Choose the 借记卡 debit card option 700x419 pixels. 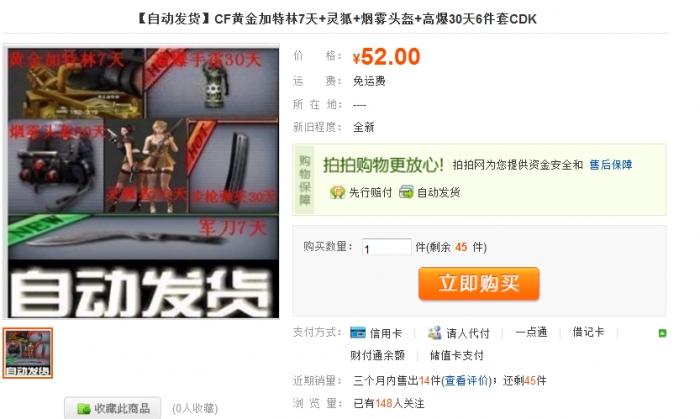pyautogui.click(x=588, y=332)
